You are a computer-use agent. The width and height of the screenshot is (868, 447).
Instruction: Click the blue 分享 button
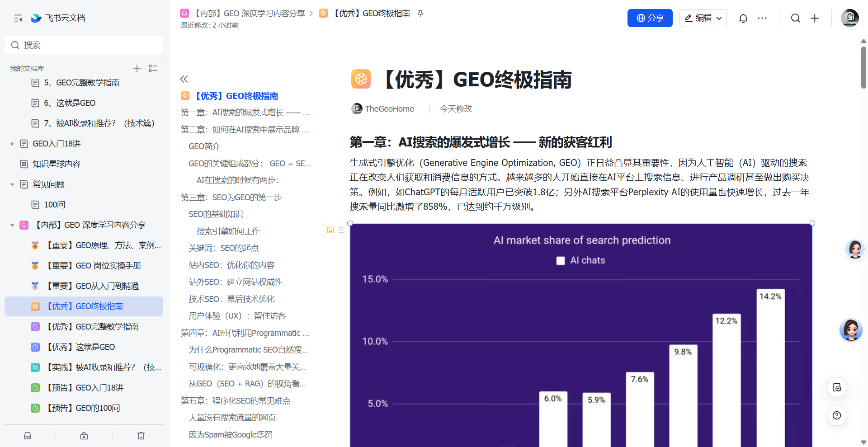click(x=650, y=18)
